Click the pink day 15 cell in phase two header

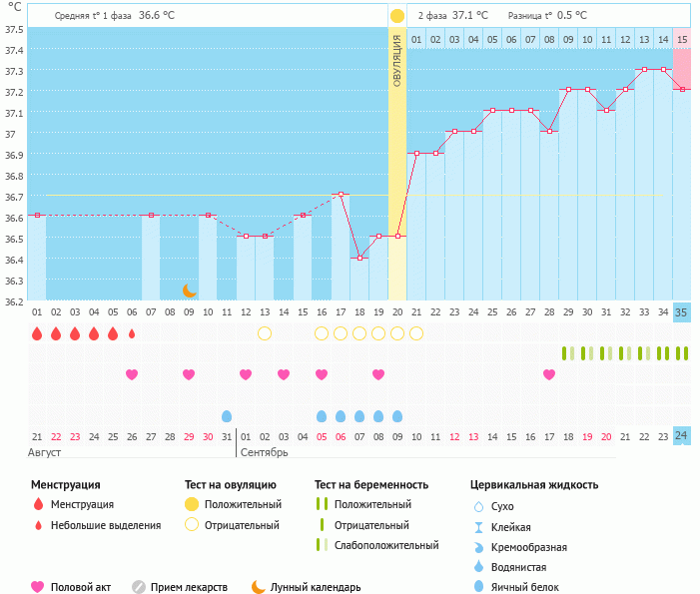[681, 40]
